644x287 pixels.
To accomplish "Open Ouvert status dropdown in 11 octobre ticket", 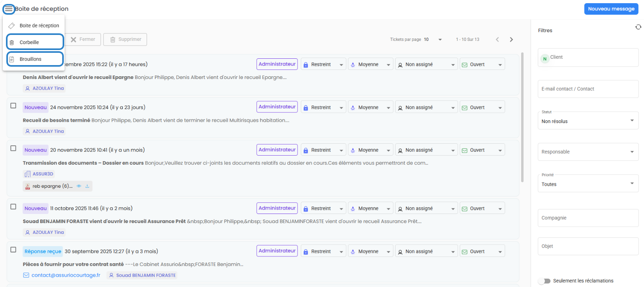I will click(482, 208).
